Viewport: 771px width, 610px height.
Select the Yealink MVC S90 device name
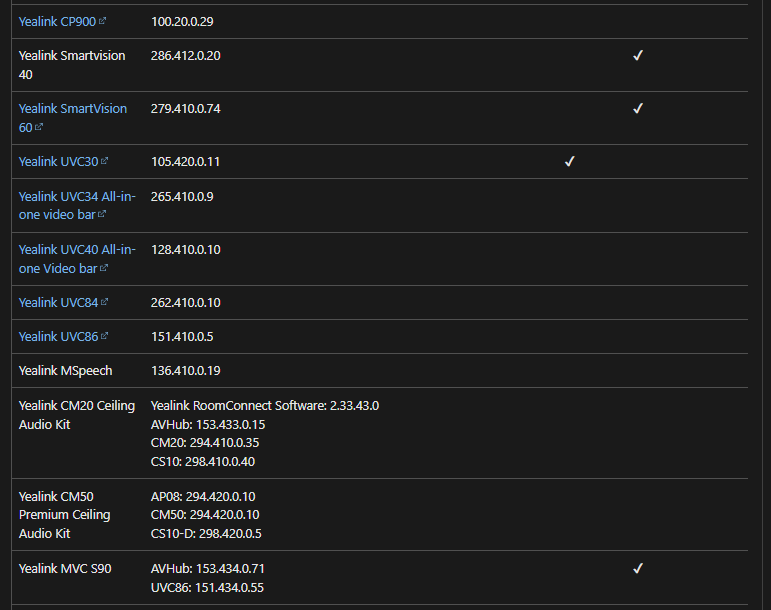[65, 569]
